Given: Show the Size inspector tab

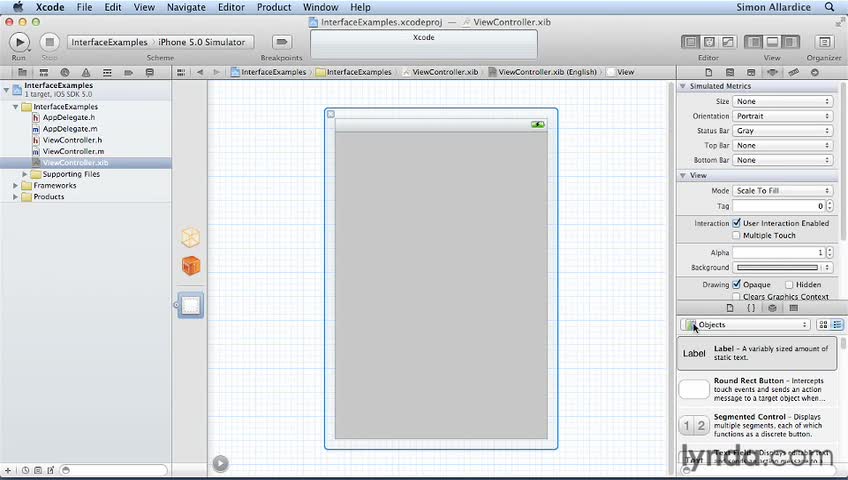Looking at the screenshot, I should coord(793,72).
